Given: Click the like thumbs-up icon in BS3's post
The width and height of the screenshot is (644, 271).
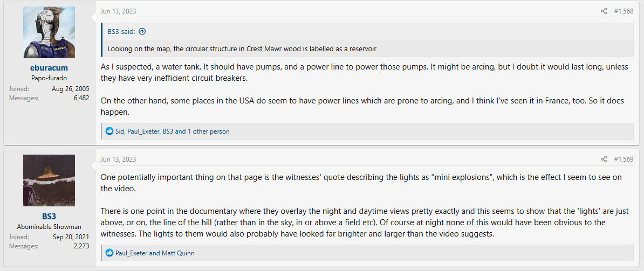Looking at the screenshot, I should (x=109, y=253).
